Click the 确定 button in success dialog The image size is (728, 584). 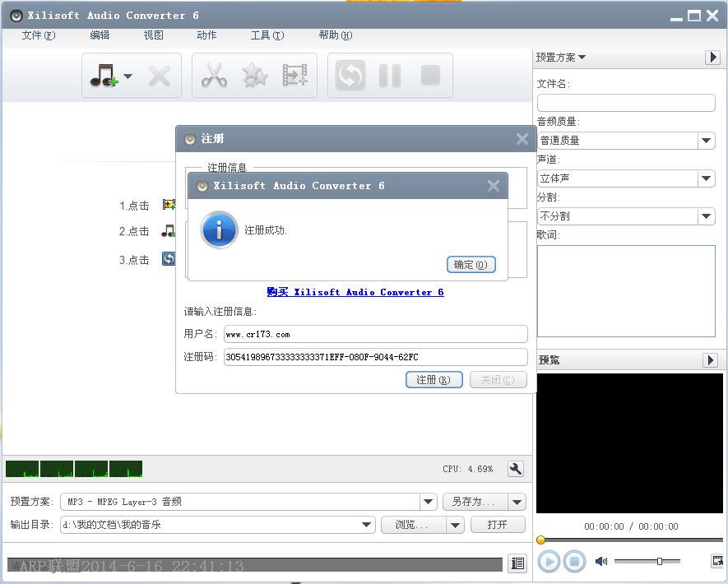pyautogui.click(x=471, y=264)
